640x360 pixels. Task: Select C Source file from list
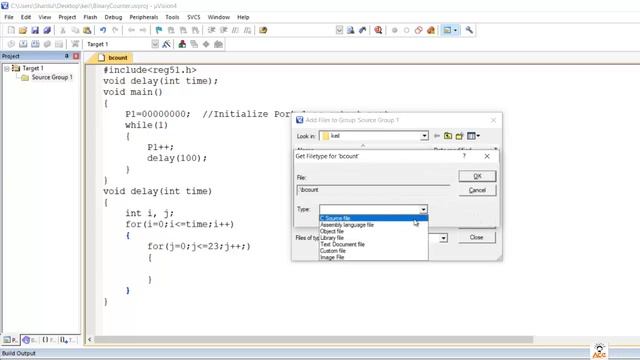coord(373,218)
